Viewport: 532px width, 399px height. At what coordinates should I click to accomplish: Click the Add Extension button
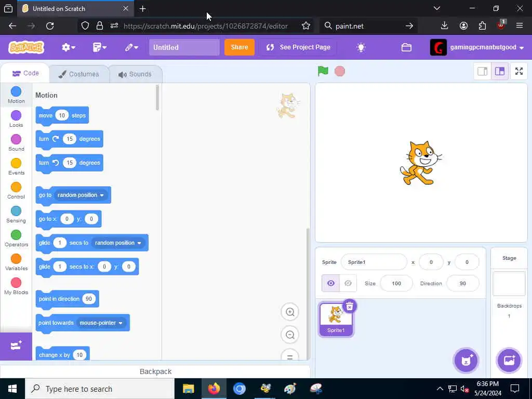[x=16, y=346]
